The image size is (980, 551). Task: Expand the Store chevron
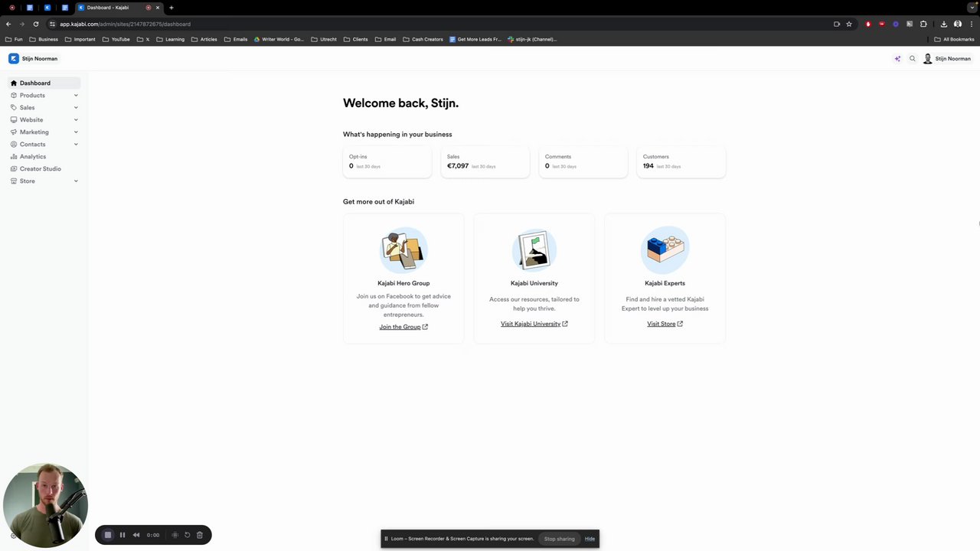(76, 181)
